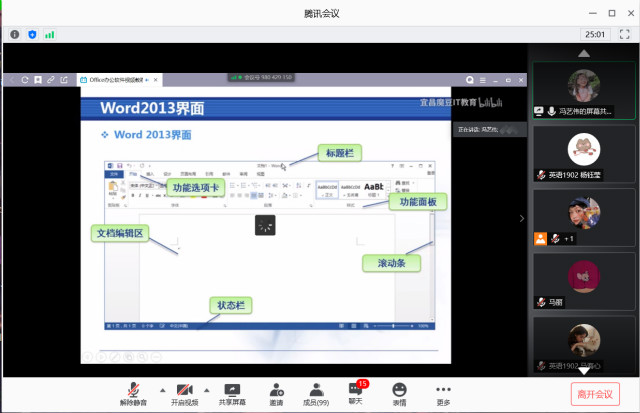Viewport: 640px width, 413px height.
Task: Click the shared browser's bookmark icon
Action: pos(38,80)
